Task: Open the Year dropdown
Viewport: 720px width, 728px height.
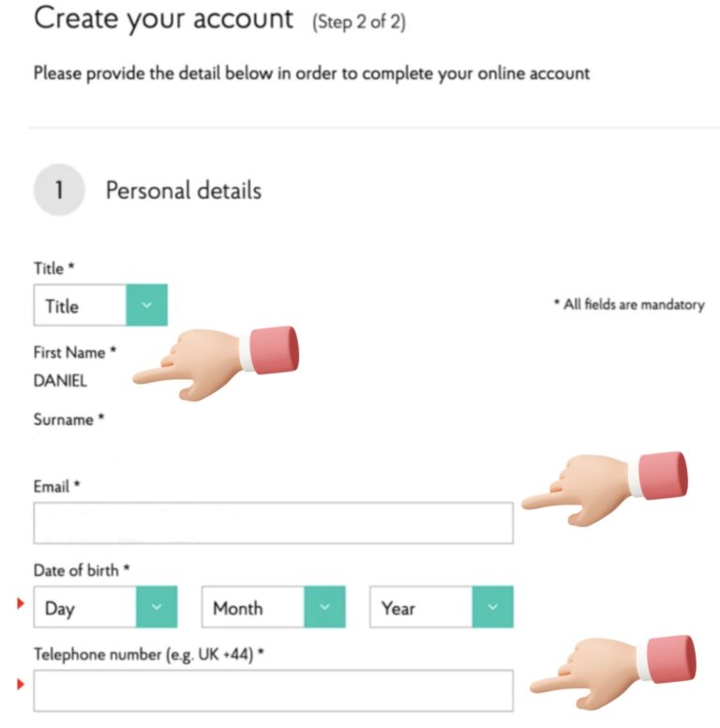Action: [x=441, y=608]
